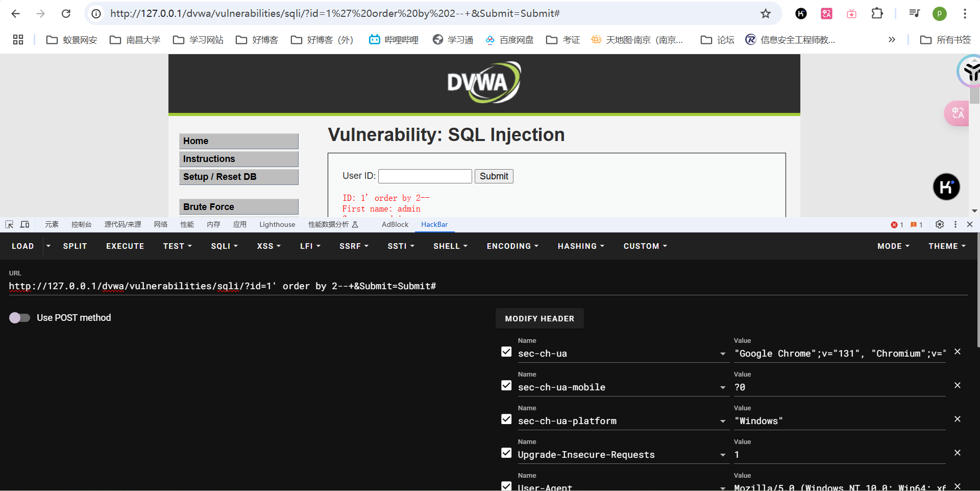Open the Brute Force menu link
The width and height of the screenshot is (980, 491).
tap(239, 207)
